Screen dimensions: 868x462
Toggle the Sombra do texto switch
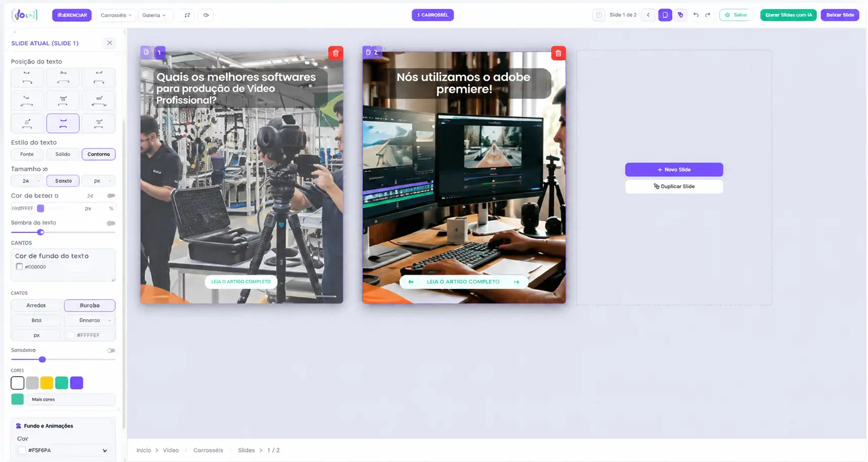[111, 223]
